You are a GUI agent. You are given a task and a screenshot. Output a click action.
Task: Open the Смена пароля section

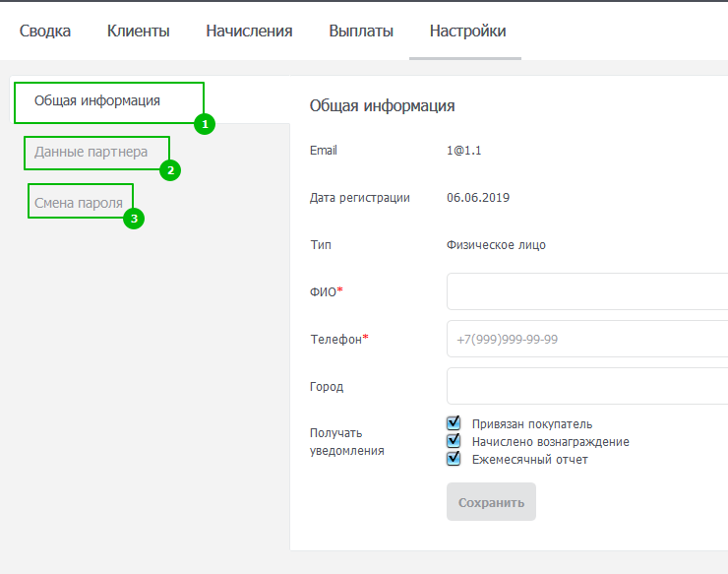coord(79,203)
